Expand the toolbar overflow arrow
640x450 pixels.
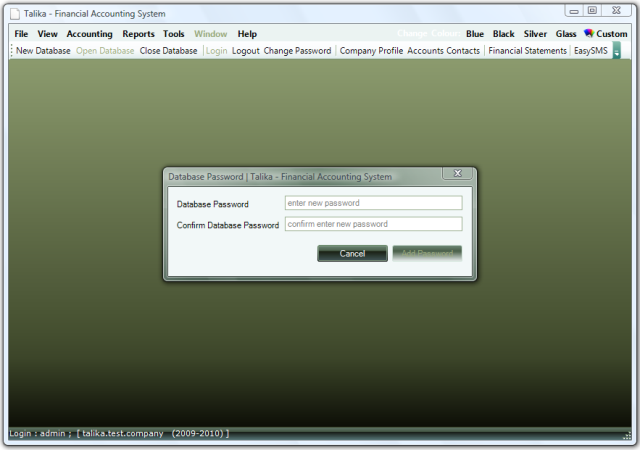[616, 51]
